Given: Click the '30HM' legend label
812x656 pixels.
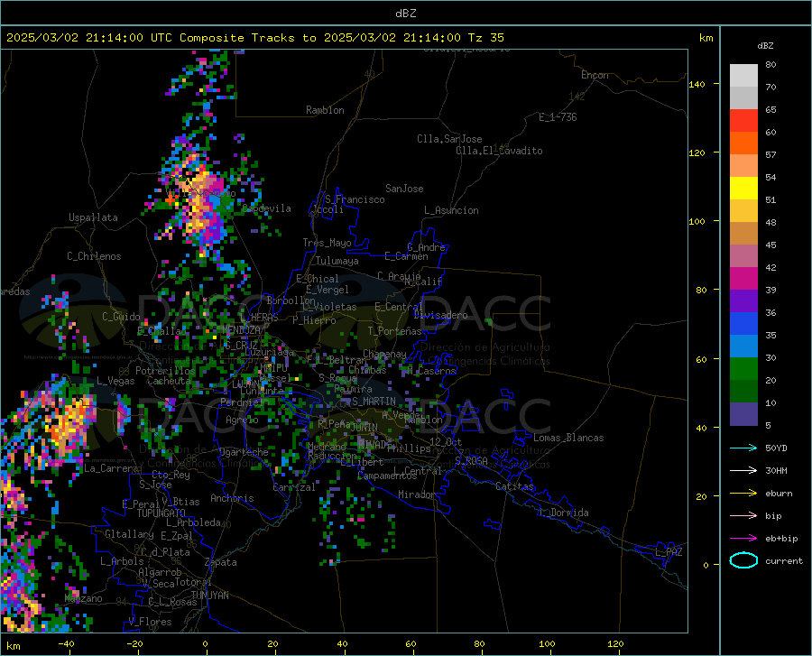Looking at the screenshot, I should pyautogui.click(x=776, y=471).
